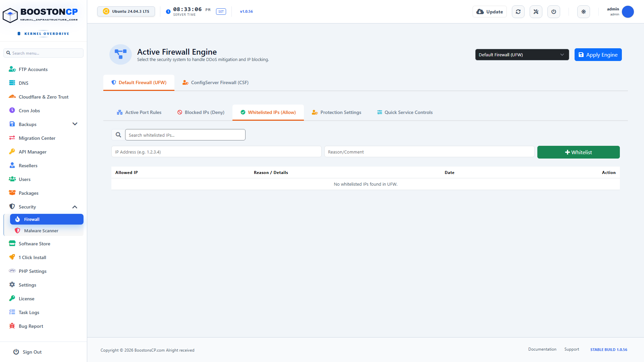Click the Update button

click(490, 12)
